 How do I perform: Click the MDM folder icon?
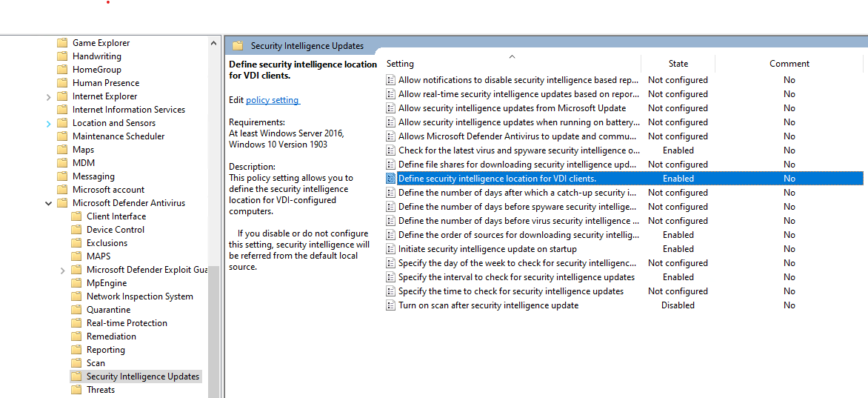(x=62, y=163)
